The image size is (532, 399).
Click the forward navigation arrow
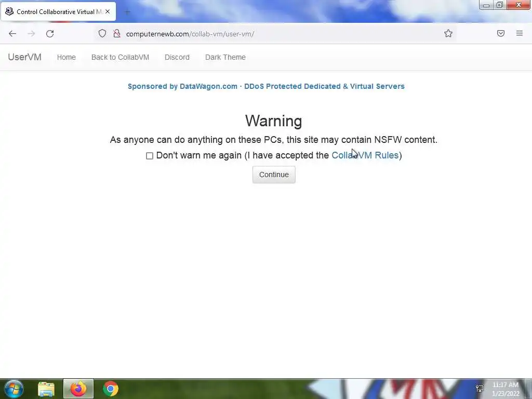click(x=31, y=34)
